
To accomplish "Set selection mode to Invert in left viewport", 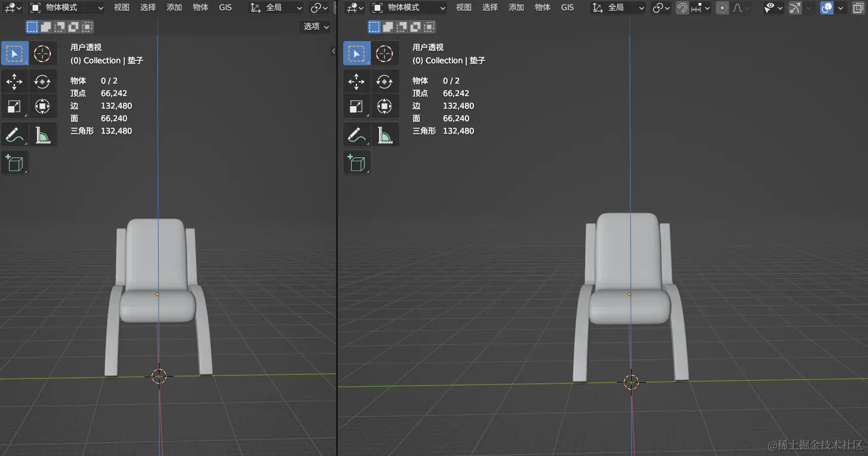I will (73, 27).
